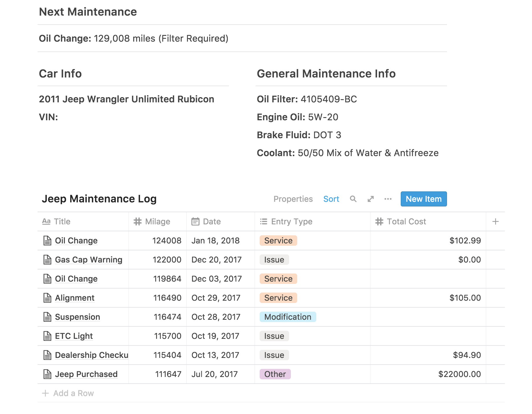Click the $94.90 total cost cell
532x414 pixels.
click(428, 355)
